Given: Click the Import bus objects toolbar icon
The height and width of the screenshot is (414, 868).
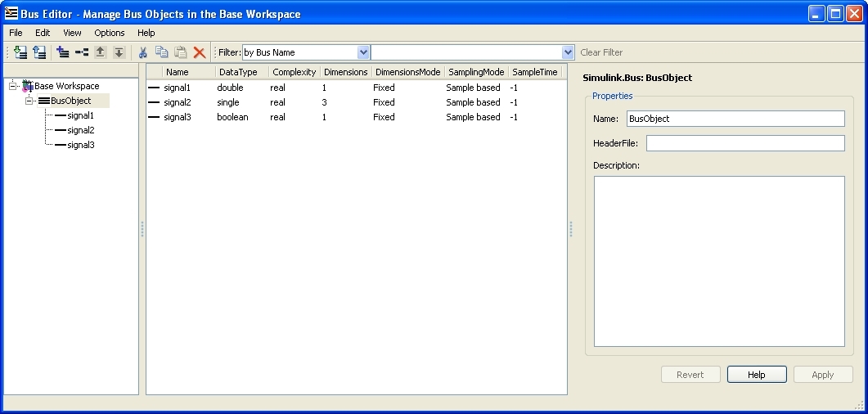Looking at the screenshot, I should (x=20, y=52).
